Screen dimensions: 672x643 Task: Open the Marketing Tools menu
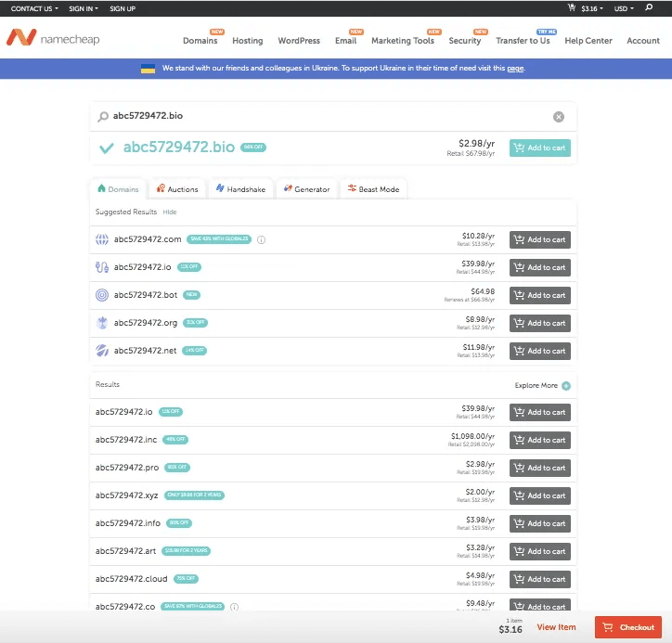[403, 41]
